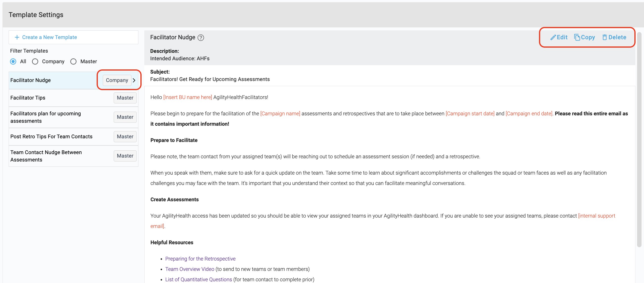Click the [Campaign end date] placeholder
This screenshot has height=283, width=644.
529,113
